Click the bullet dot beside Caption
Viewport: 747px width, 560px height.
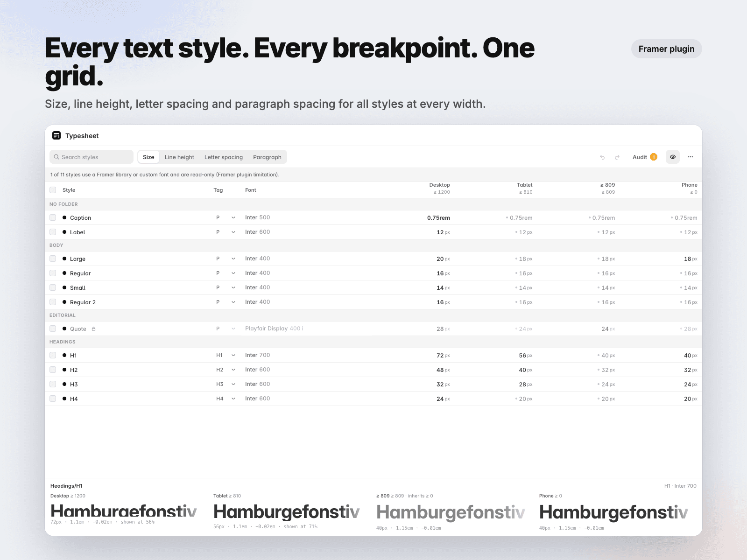tap(64, 217)
